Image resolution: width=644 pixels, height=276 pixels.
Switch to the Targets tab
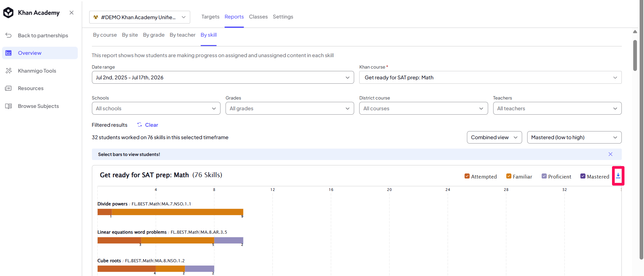(x=210, y=17)
